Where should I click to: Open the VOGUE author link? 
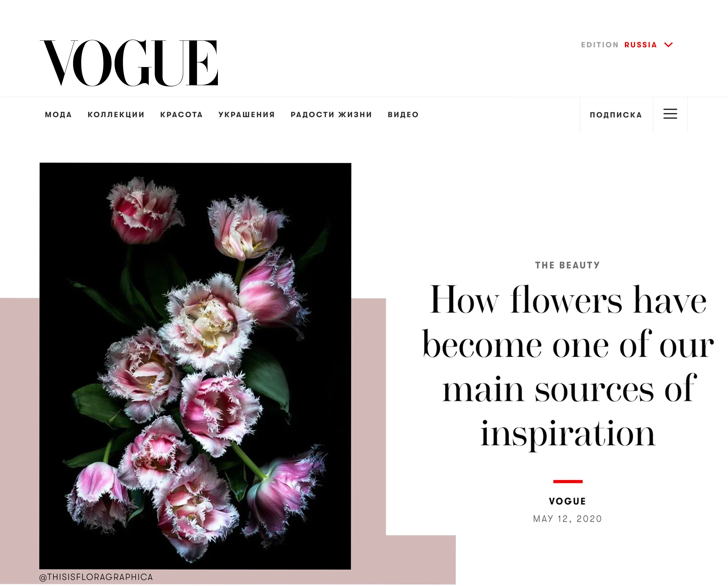567,501
